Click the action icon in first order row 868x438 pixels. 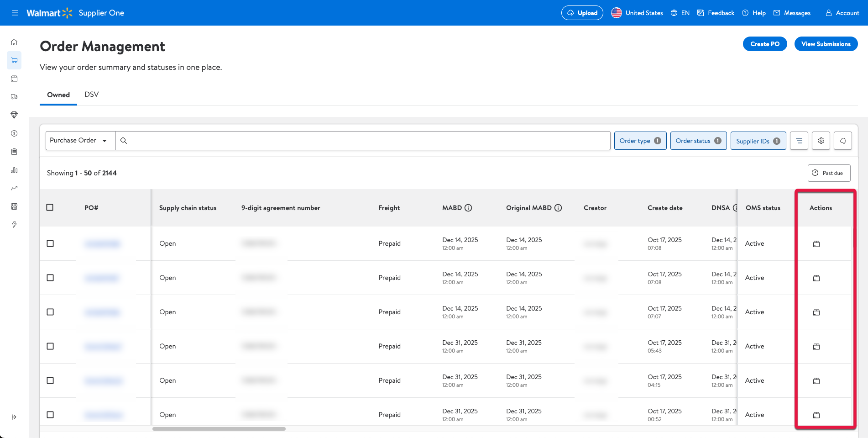click(x=816, y=244)
